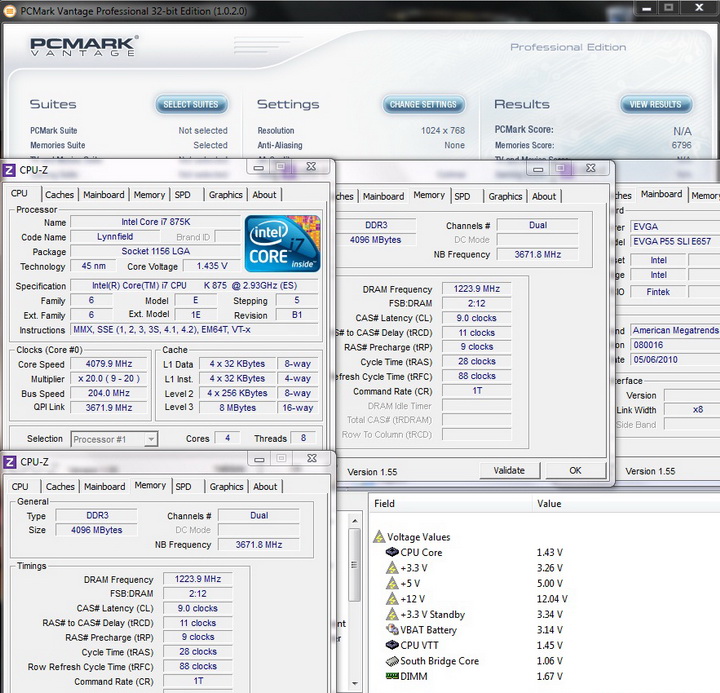Viewport: 720px width, 693px height.
Task: Open Caches tab in bottom CPU-Z window
Action: (60, 487)
